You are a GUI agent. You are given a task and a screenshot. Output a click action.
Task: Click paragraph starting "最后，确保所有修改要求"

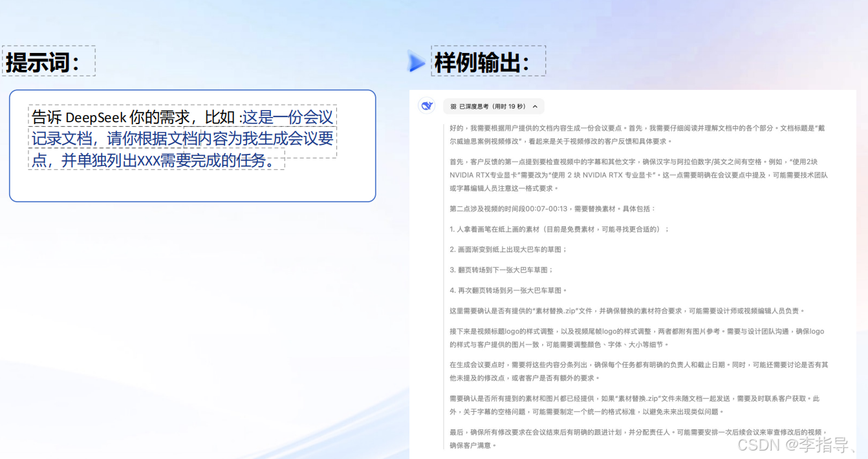(638, 438)
